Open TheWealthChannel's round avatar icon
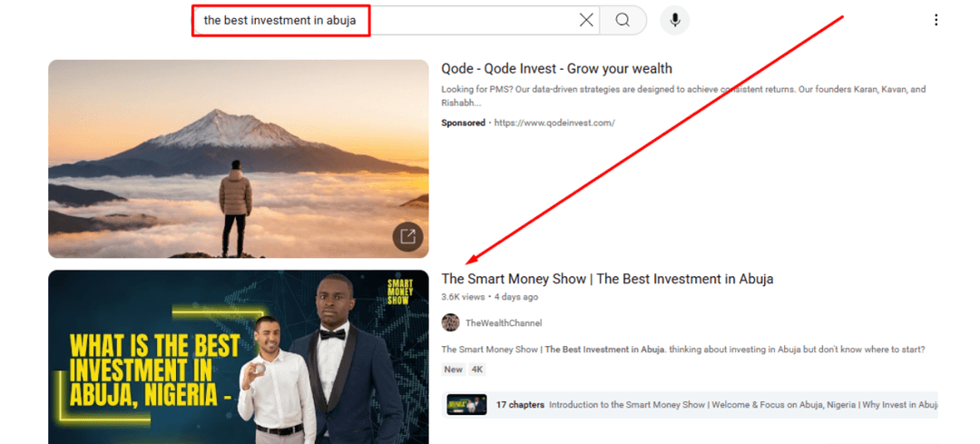Image resolution: width=980 pixels, height=444 pixels. (450, 322)
